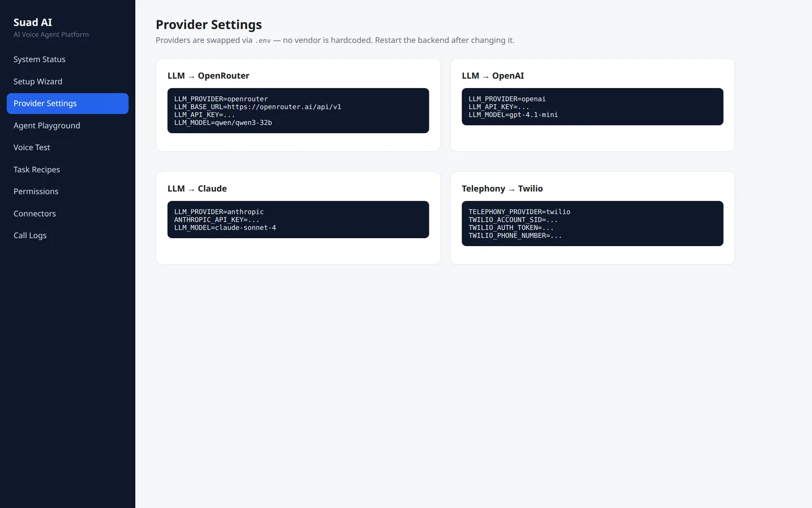812x508 pixels.
Task: Click the Provider Settings page heading
Action: click(209, 25)
